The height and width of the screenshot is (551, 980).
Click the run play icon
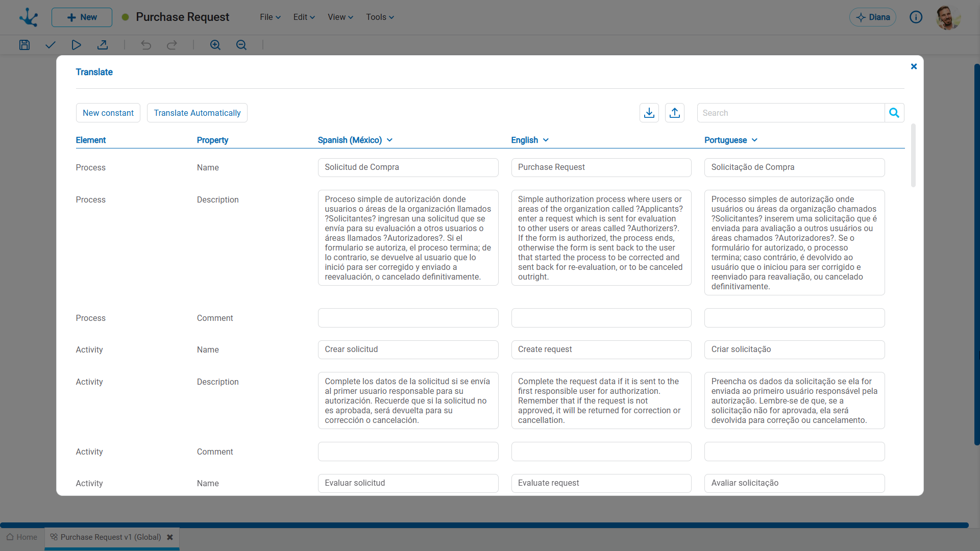click(x=76, y=45)
